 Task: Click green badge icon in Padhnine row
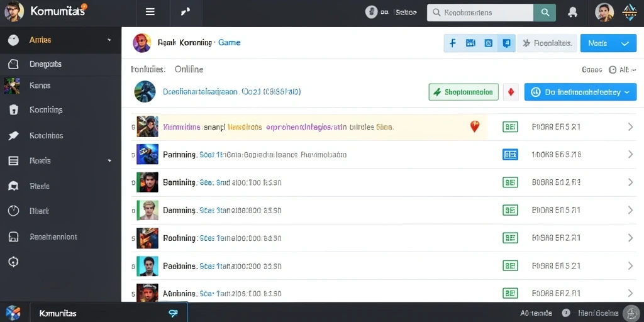pos(510,266)
